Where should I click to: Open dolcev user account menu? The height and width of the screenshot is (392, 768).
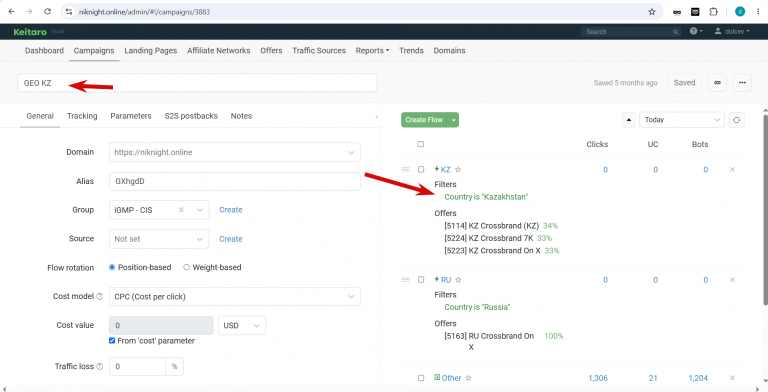point(732,31)
